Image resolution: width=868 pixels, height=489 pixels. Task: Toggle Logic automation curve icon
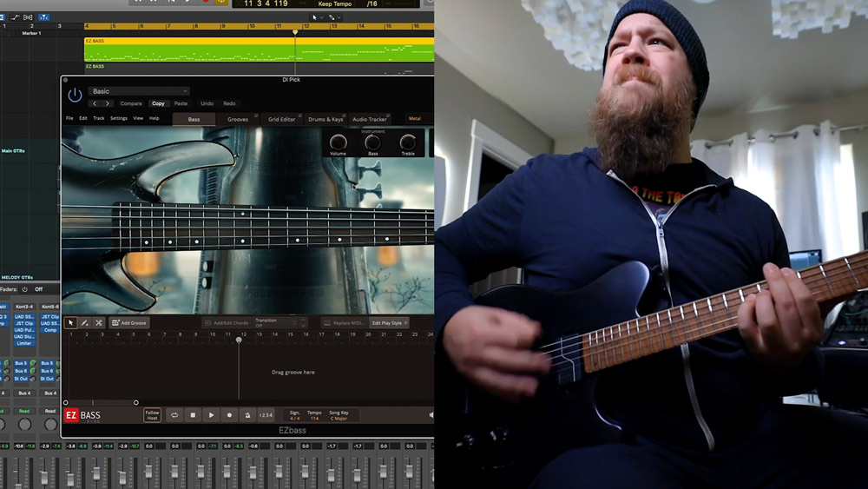15,17
